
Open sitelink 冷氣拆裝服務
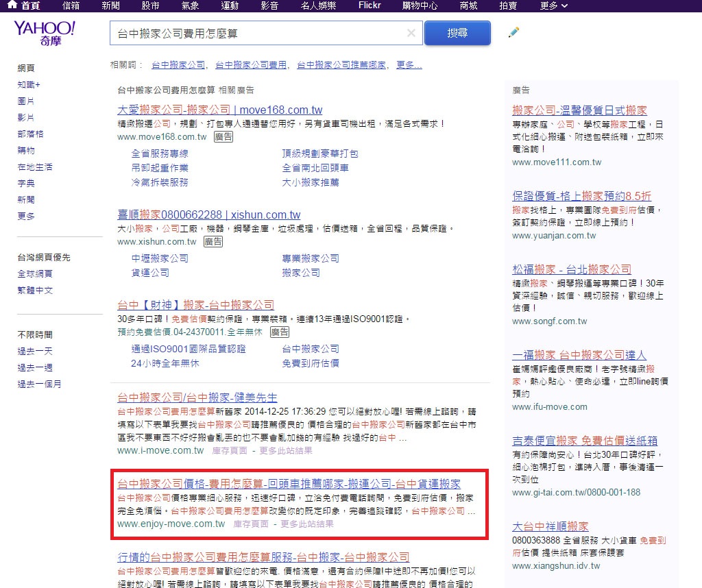160,182
